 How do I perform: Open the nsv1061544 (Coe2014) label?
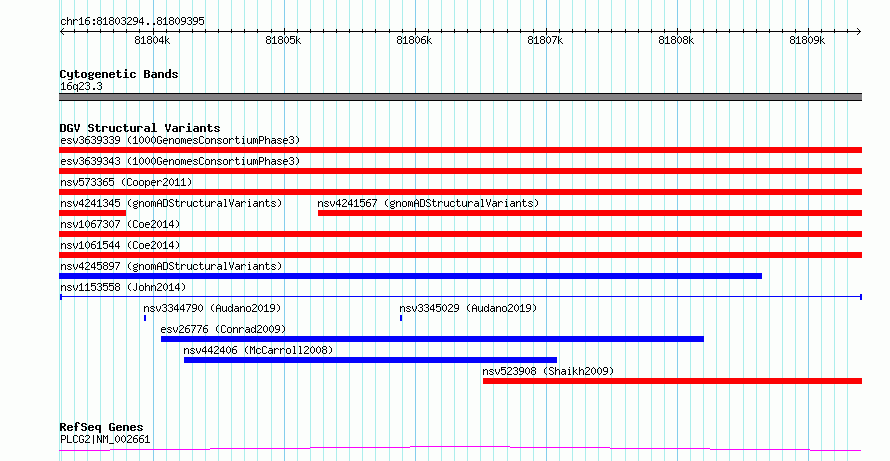click(120, 245)
